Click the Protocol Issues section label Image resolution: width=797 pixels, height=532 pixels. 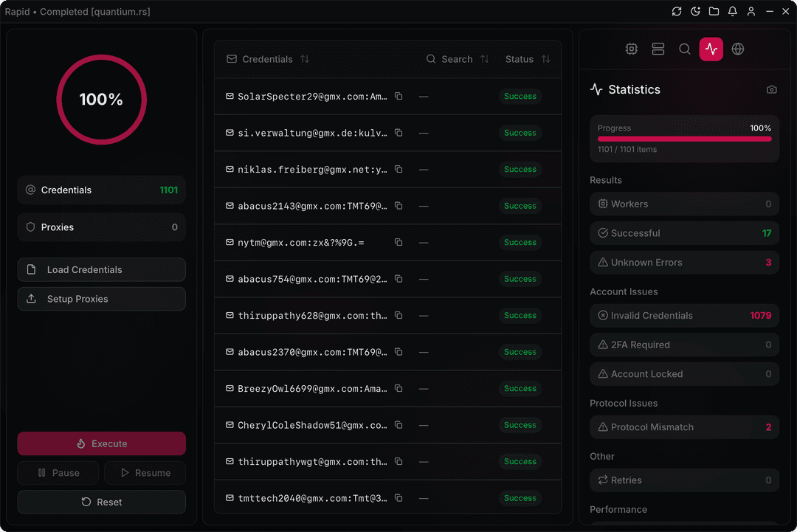[624, 403]
